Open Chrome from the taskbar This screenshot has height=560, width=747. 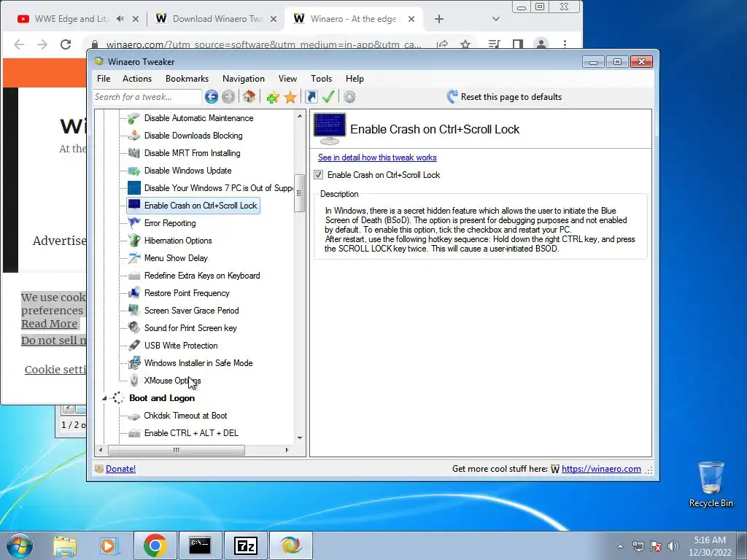point(155,545)
